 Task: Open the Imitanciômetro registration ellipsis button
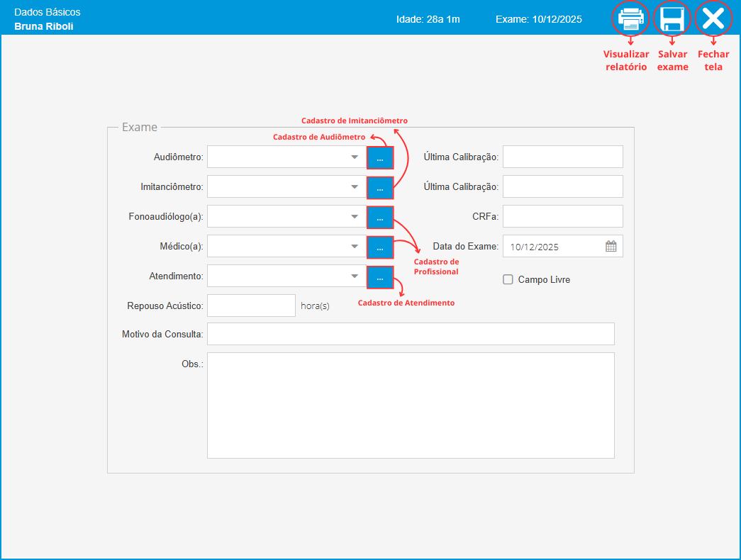point(380,187)
